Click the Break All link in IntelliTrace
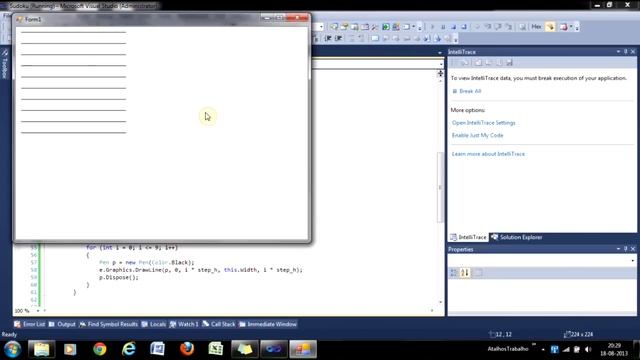 (470, 91)
